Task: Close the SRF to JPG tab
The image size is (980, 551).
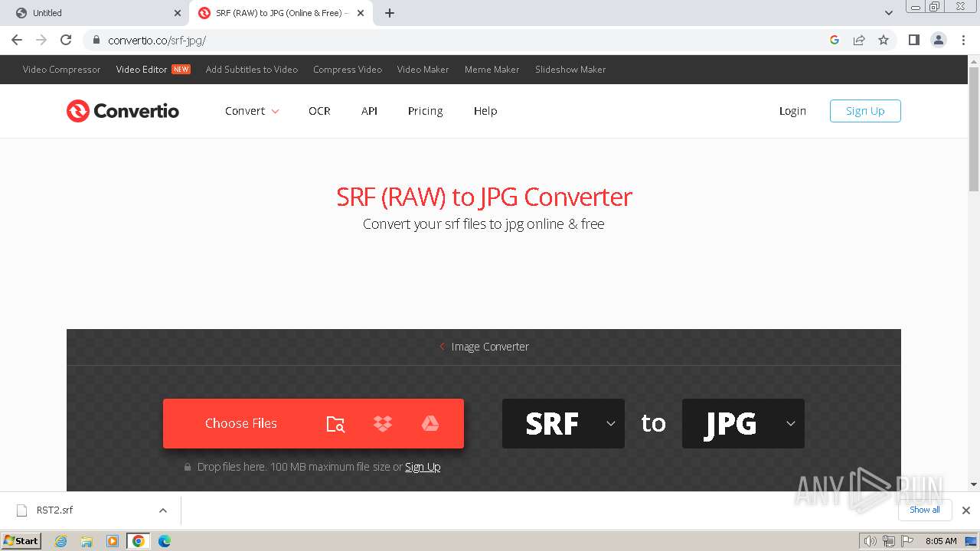Action: pos(361,13)
